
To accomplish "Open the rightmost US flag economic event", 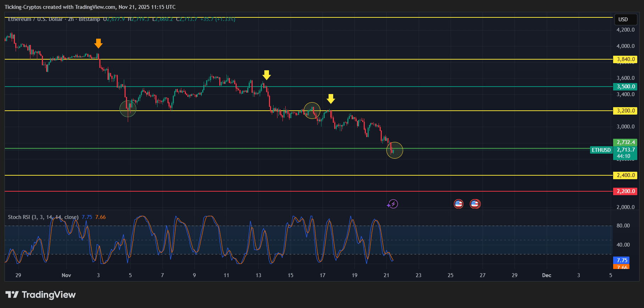I will 475,204.
